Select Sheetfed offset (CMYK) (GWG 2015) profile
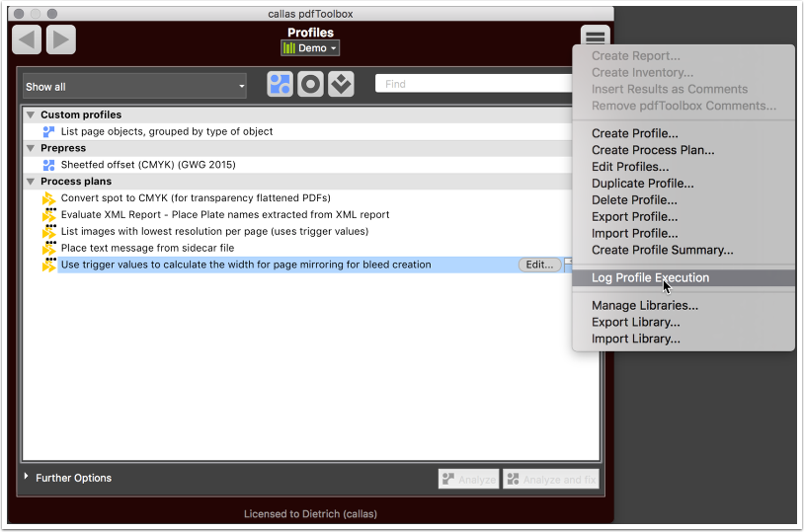Viewport: 804px width, 532px height. [x=148, y=165]
